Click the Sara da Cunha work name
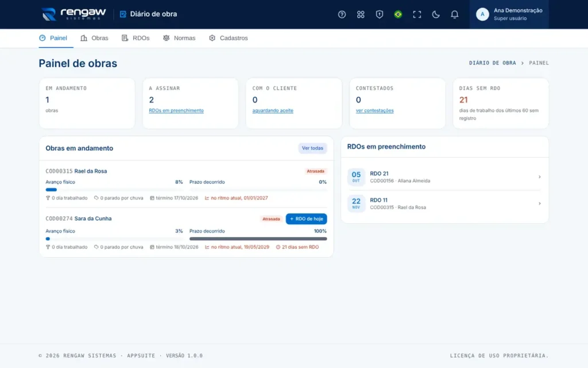 (x=93, y=218)
